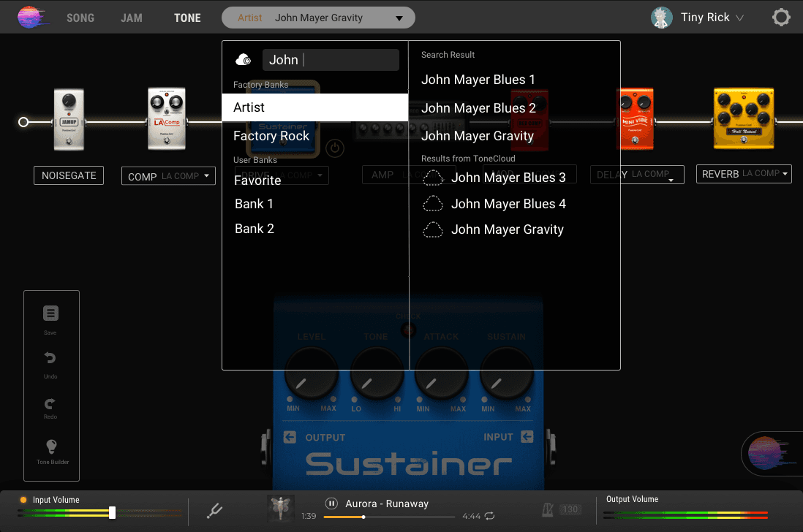This screenshot has height=532, width=803.
Task: Toggle the loop repeat icon
Action: coord(489,516)
